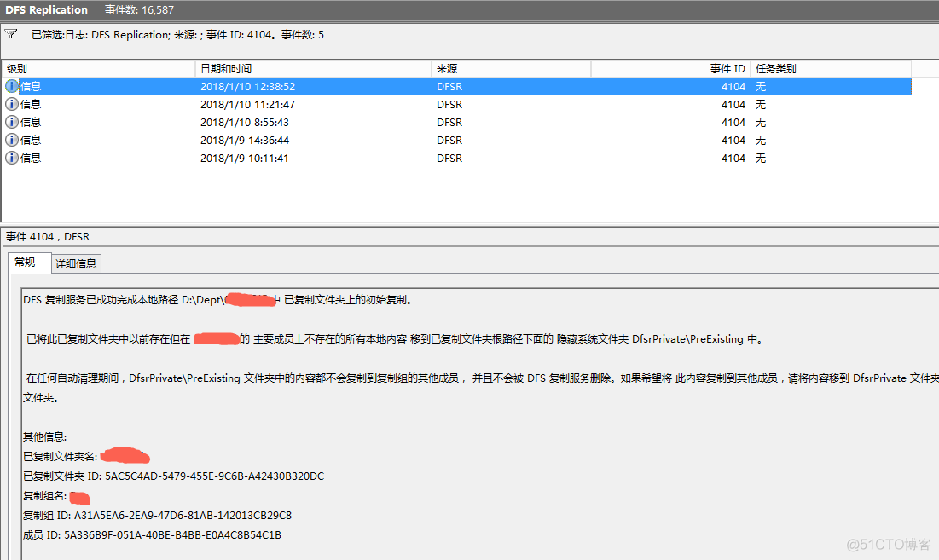Click 信息 level text in 8:55:43 row
This screenshot has width=939, height=560.
click(31, 122)
